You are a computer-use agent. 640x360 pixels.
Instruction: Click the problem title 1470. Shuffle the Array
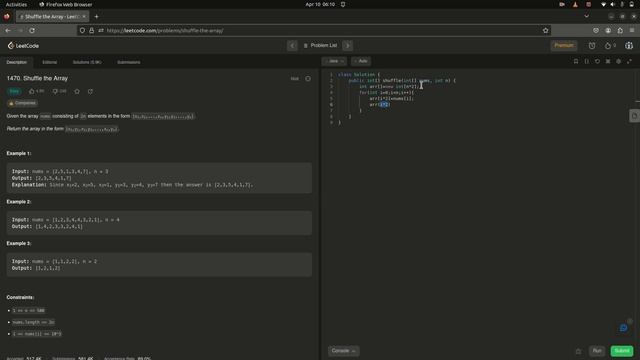[37, 78]
